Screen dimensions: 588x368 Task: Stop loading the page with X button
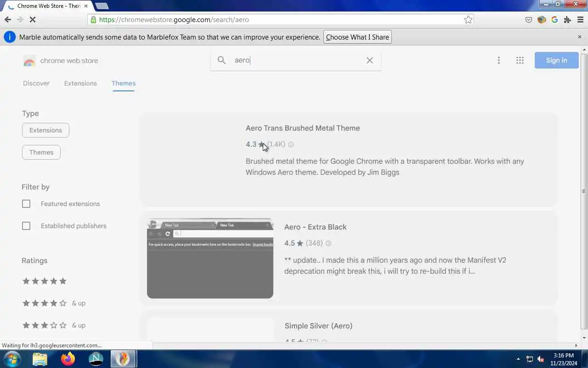coord(33,19)
